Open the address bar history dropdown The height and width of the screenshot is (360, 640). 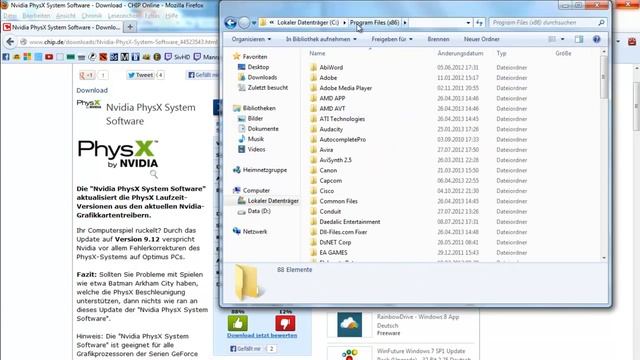[x=468, y=23]
